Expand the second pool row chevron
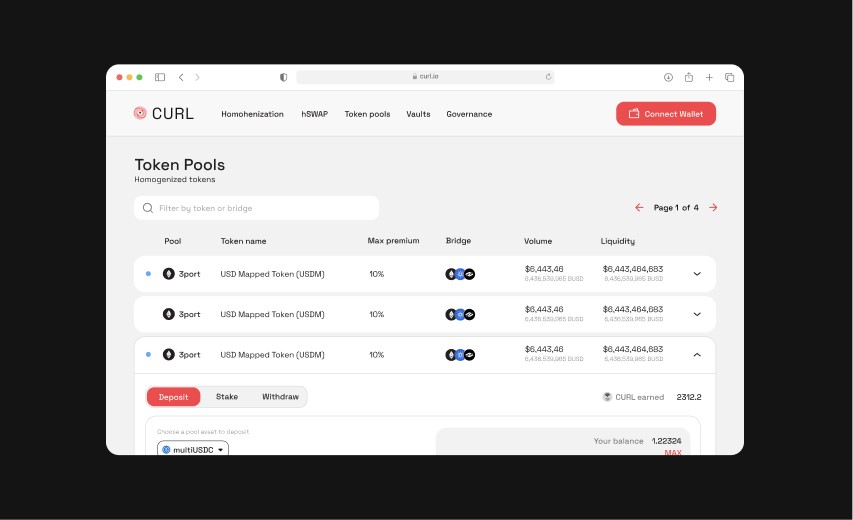Viewport: 853px width, 520px height. click(x=697, y=314)
